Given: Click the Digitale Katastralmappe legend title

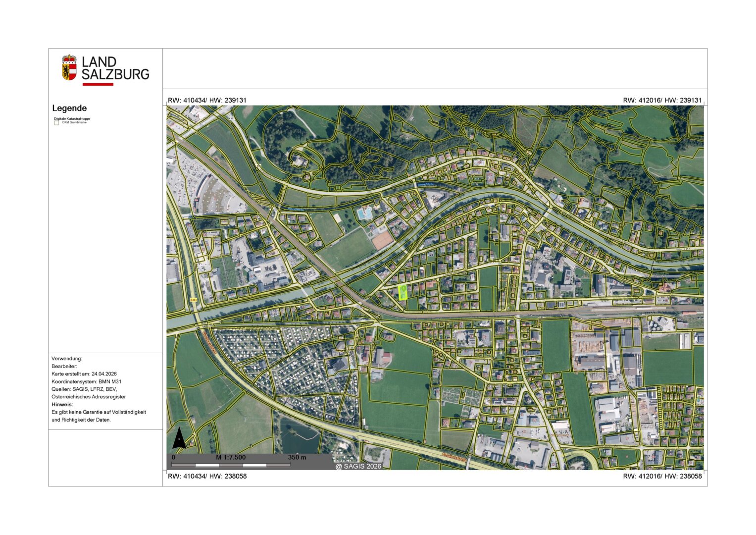Looking at the screenshot, I should [72, 119].
